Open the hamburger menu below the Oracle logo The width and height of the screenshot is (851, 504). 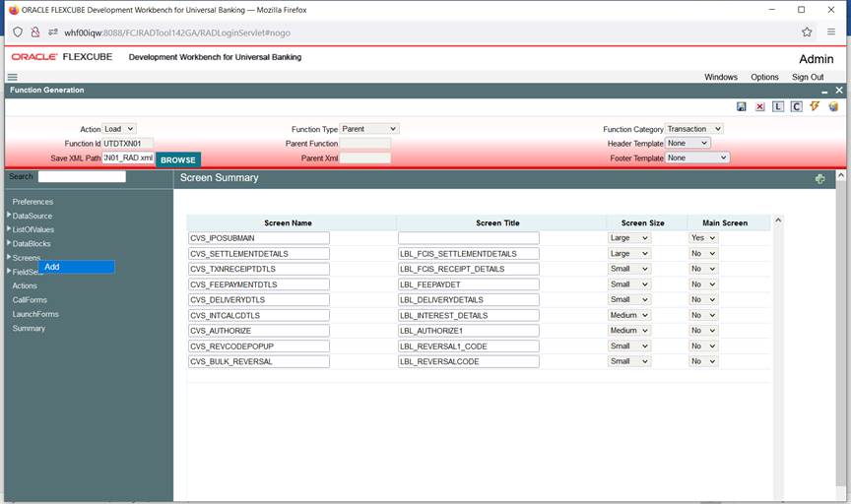click(x=12, y=77)
